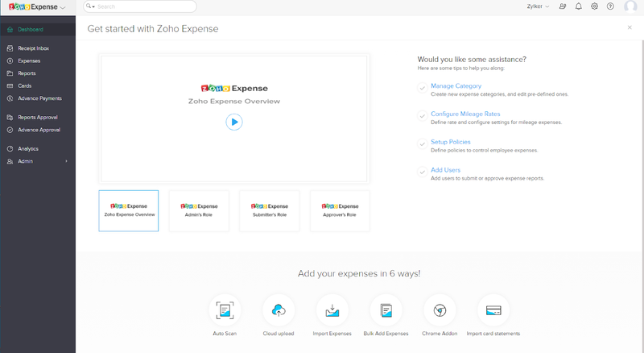Open the Setup Policies link

(451, 142)
